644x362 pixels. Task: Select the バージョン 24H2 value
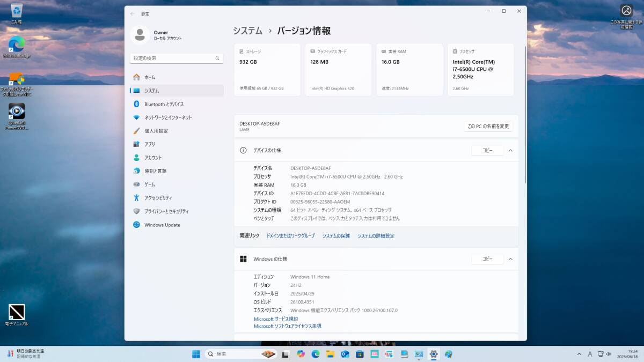pyautogui.click(x=296, y=285)
